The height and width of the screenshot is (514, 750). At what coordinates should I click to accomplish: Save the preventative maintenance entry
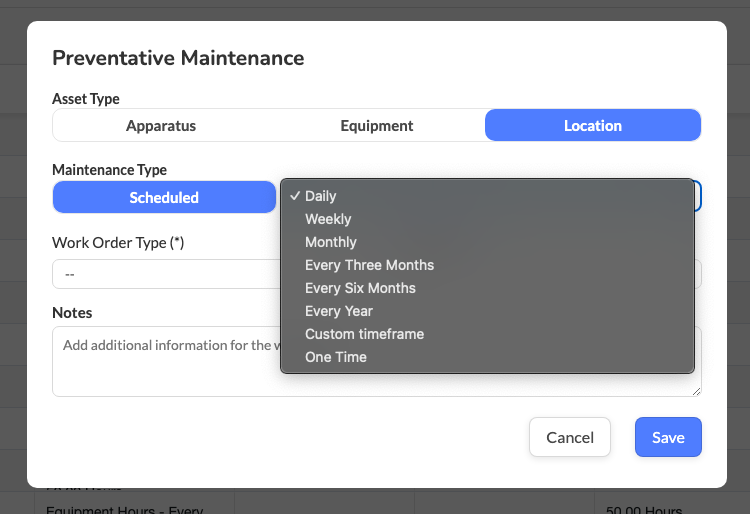[x=668, y=437]
